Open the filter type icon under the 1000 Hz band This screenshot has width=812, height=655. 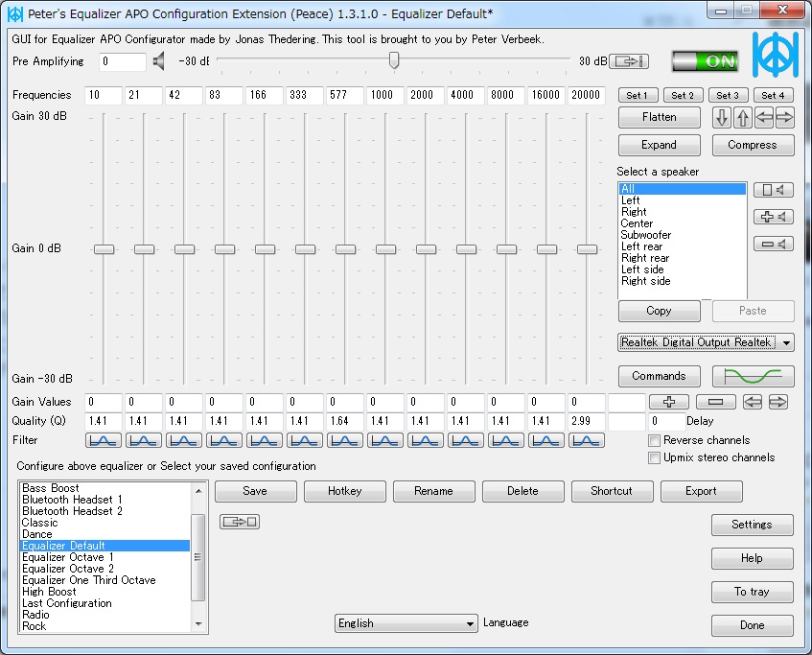(x=383, y=440)
